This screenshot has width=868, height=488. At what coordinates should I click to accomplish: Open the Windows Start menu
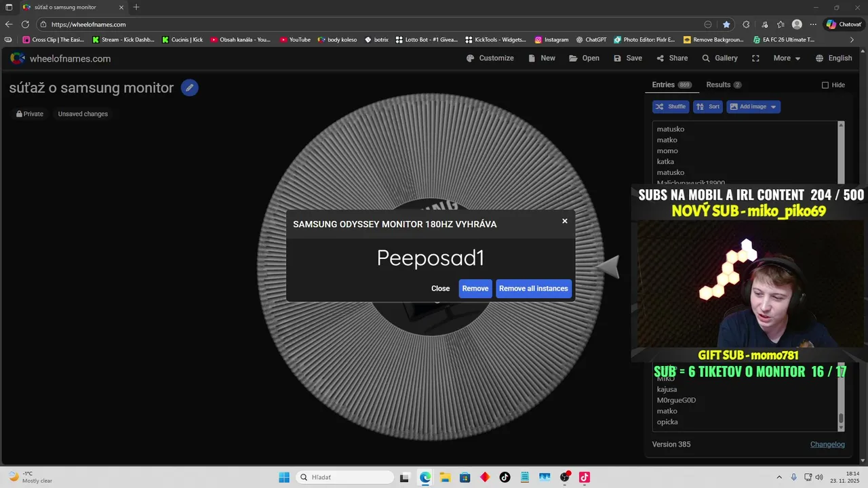[x=284, y=477]
